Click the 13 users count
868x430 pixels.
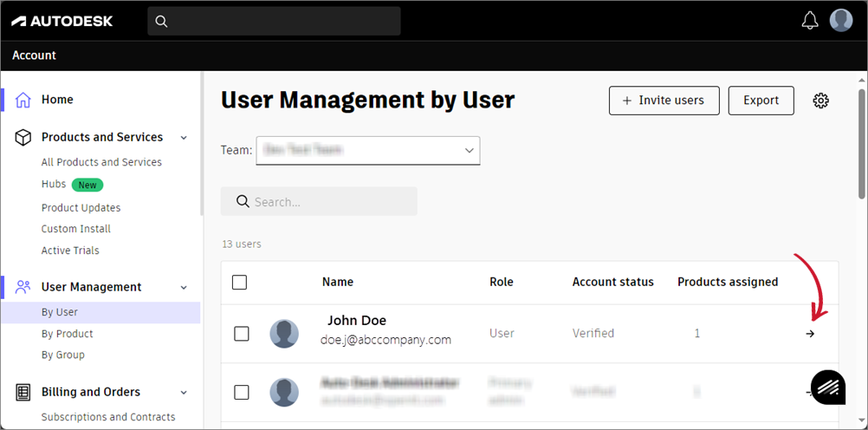pyautogui.click(x=242, y=244)
